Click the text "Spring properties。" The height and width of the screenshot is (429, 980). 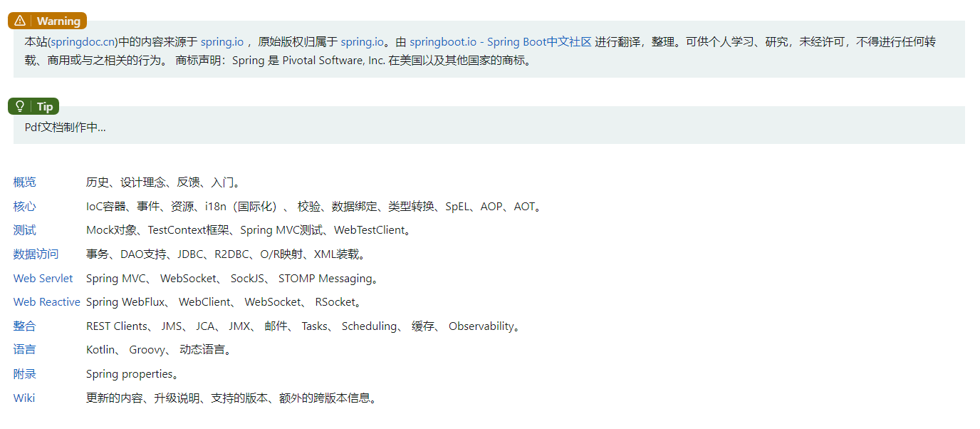pyautogui.click(x=132, y=374)
